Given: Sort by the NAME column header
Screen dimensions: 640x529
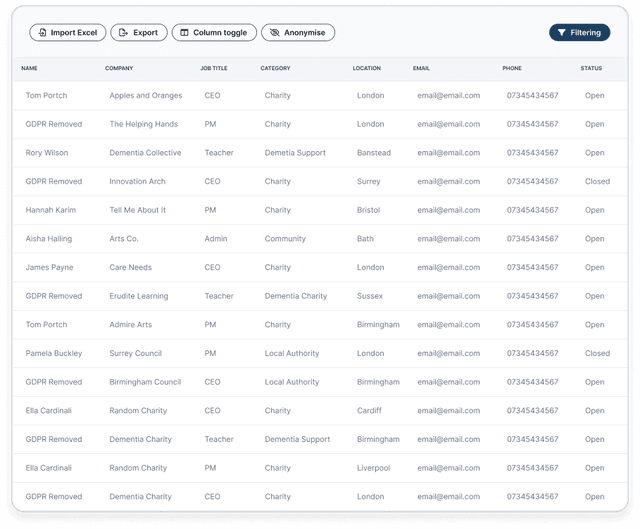Looking at the screenshot, I should (x=29, y=68).
